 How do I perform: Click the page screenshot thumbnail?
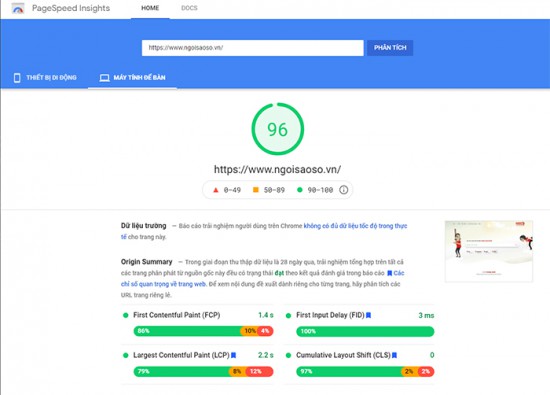[x=489, y=251]
